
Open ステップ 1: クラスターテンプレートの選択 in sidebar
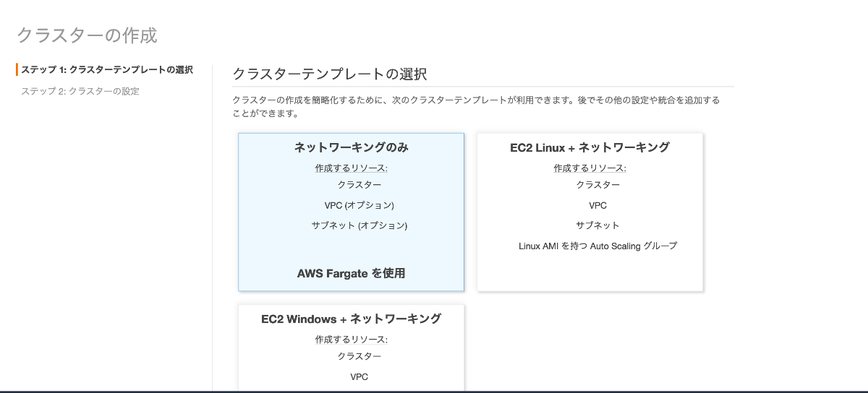[107, 70]
